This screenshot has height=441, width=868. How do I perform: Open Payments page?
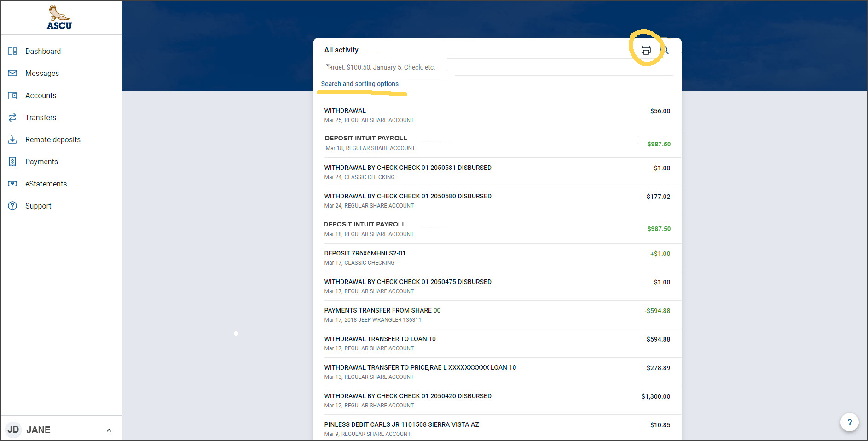click(41, 162)
